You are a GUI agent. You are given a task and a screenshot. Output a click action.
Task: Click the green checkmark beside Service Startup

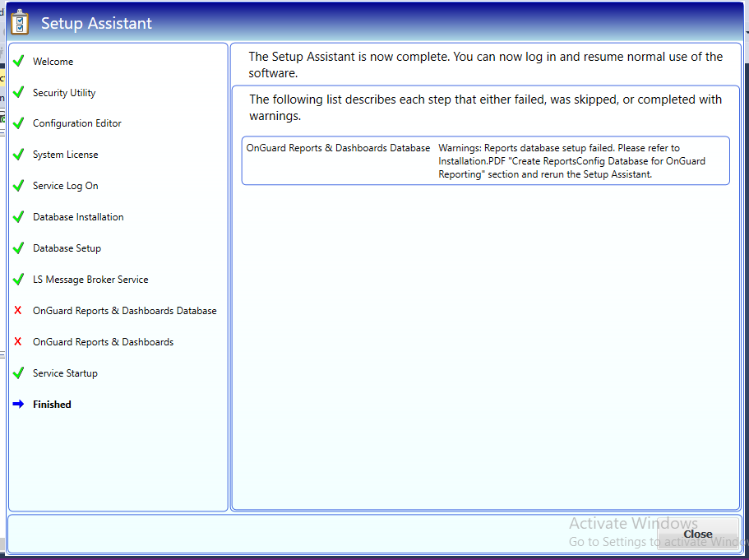point(19,373)
